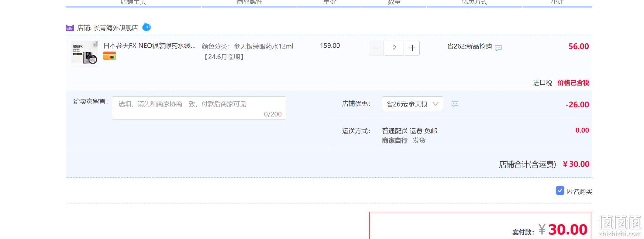Viewport: 644px width, 239px height.
Task: Open the comment bubble next to 省262:新品抢购
Action: point(498,48)
